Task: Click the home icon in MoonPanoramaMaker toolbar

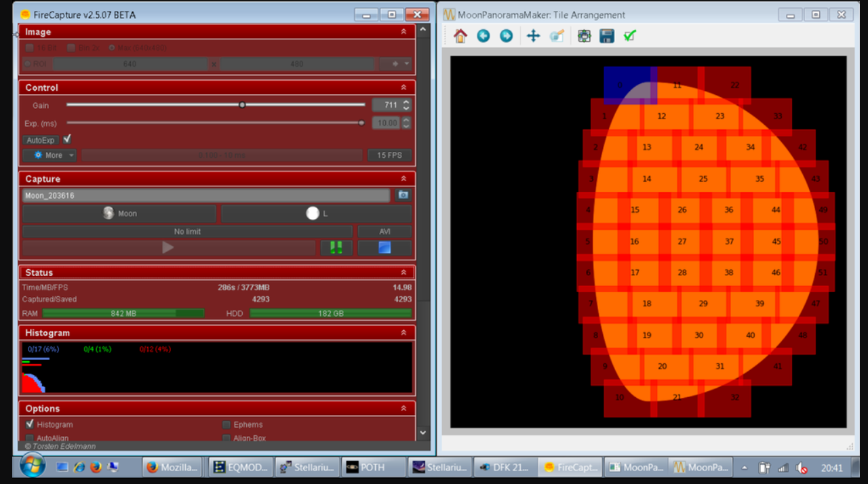Action: [460, 36]
